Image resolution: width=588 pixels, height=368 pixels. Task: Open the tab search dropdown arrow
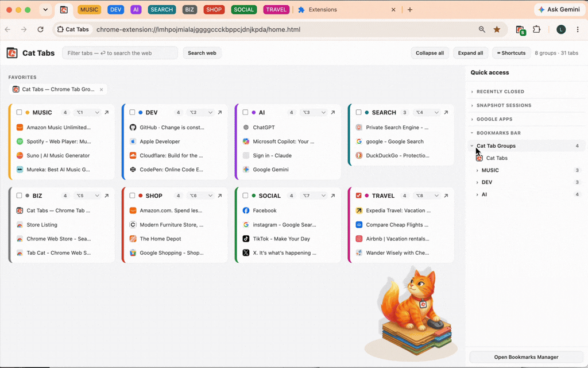click(45, 10)
